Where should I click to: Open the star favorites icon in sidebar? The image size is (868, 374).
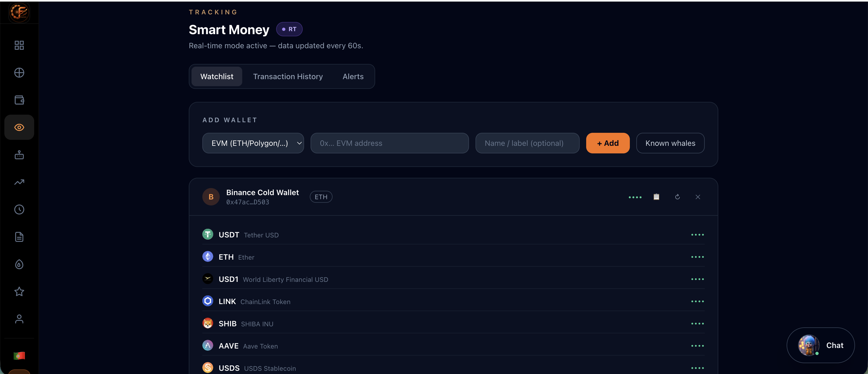[x=19, y=292]
